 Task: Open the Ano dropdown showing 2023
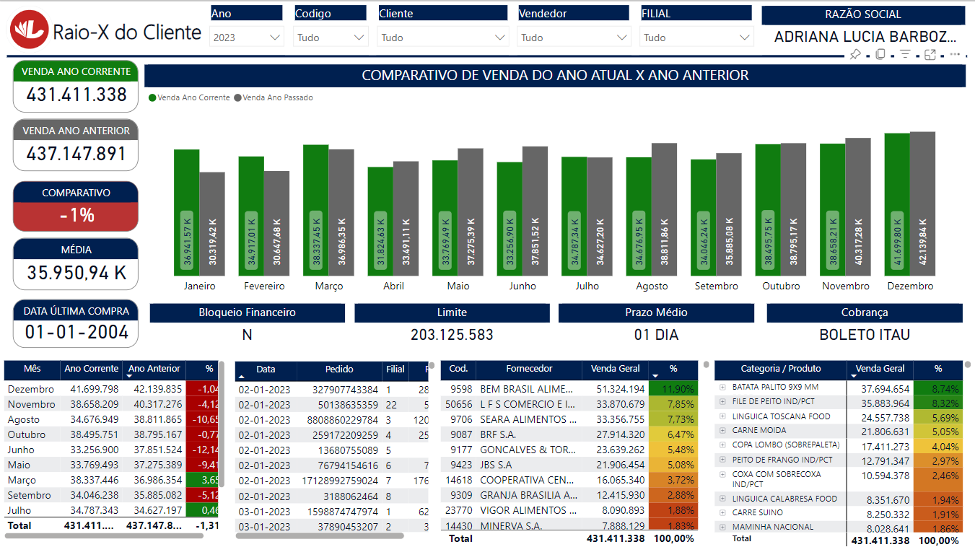click(247, 38)
